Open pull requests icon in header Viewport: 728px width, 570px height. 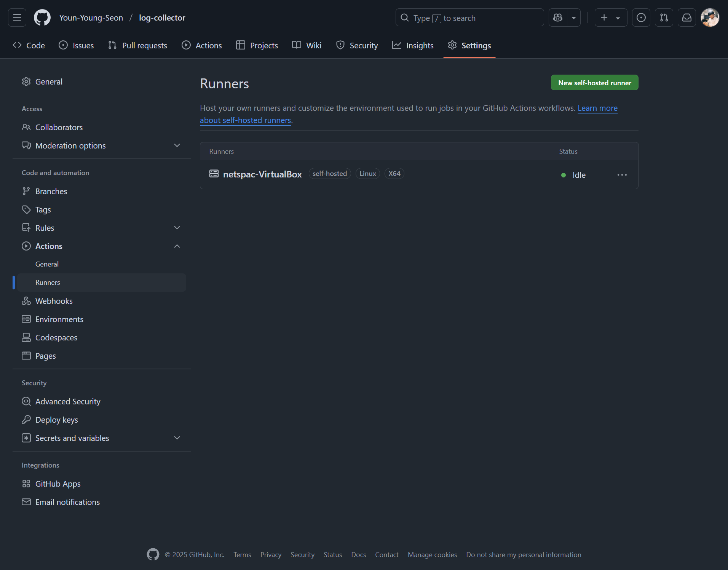pyautogui.click(x=664, y=18)
